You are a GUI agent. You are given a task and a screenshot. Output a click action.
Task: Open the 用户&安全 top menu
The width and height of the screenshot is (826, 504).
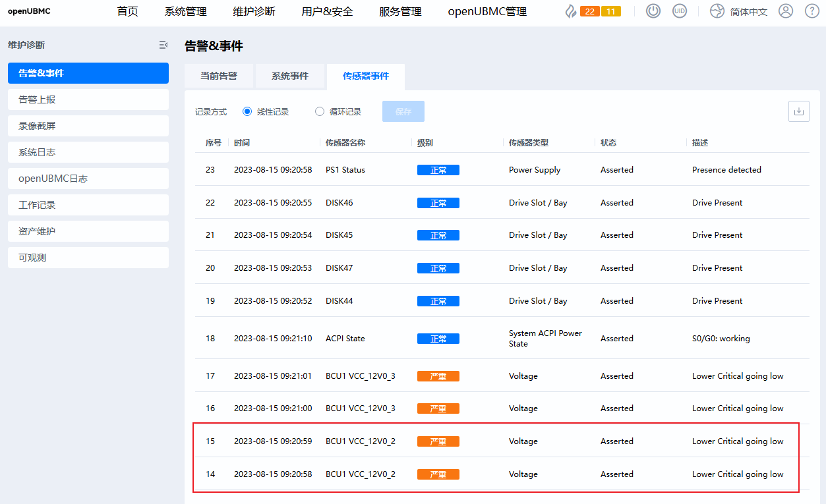click(x=327, y=11)
